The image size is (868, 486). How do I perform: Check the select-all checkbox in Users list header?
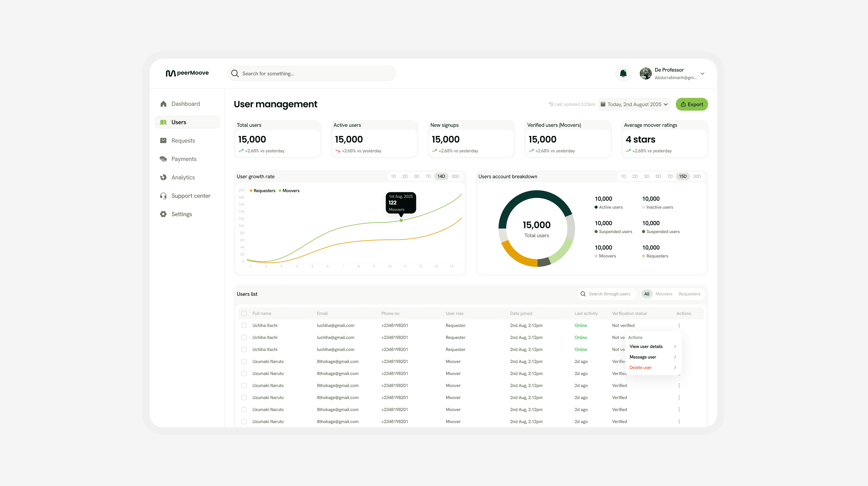pos(244,313)
